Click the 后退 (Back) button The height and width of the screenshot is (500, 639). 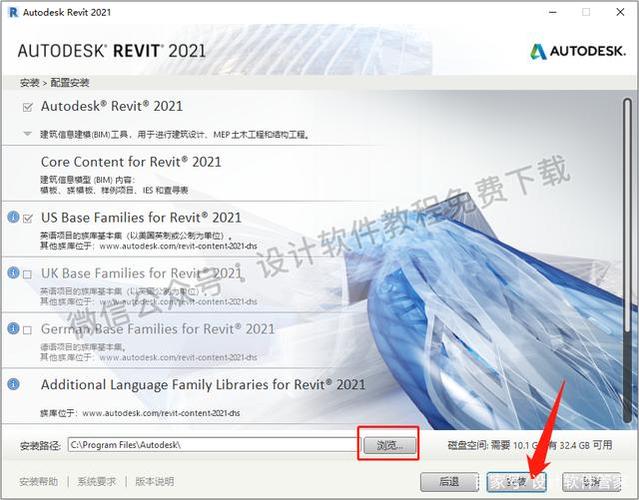pyautogui.click(x=450, y=482)
